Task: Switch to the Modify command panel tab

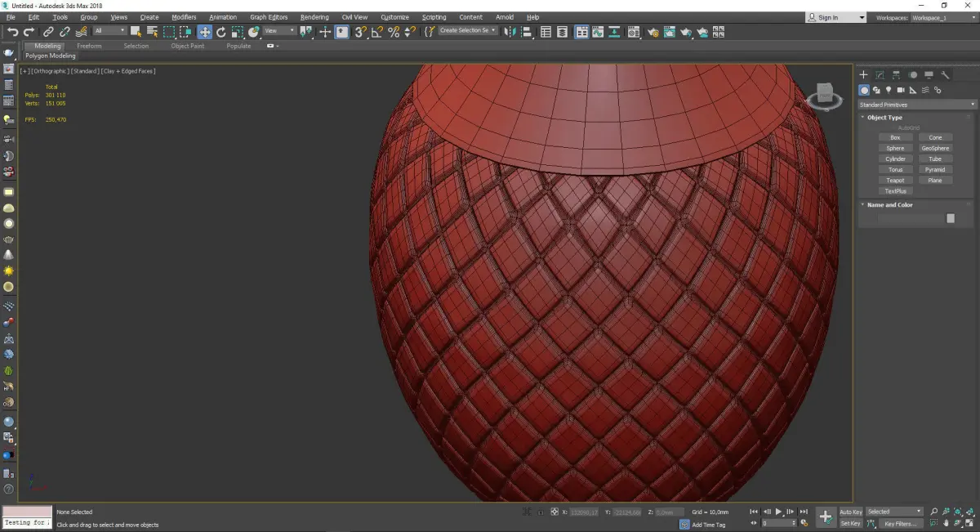Action: 880,75
